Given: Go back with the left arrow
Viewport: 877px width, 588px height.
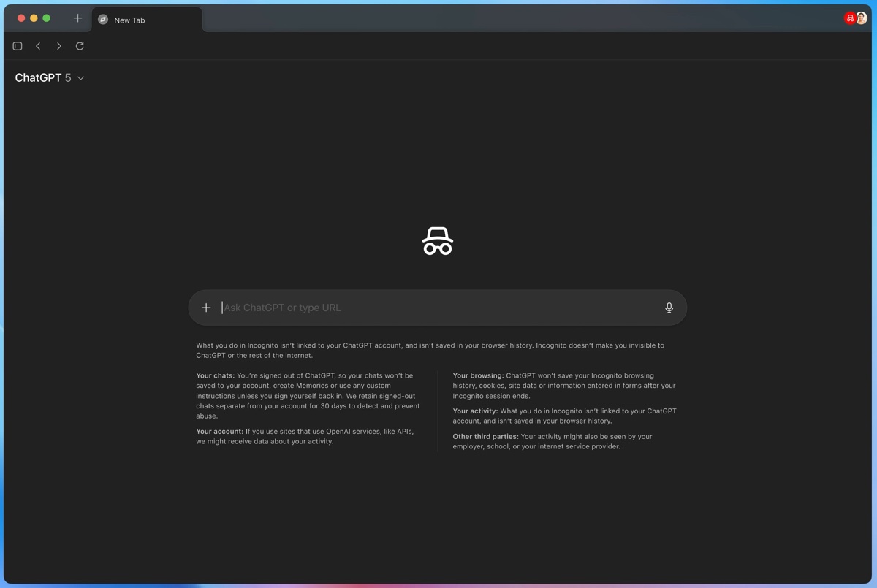Looking at the screenshot, I should tap(38, 46).
